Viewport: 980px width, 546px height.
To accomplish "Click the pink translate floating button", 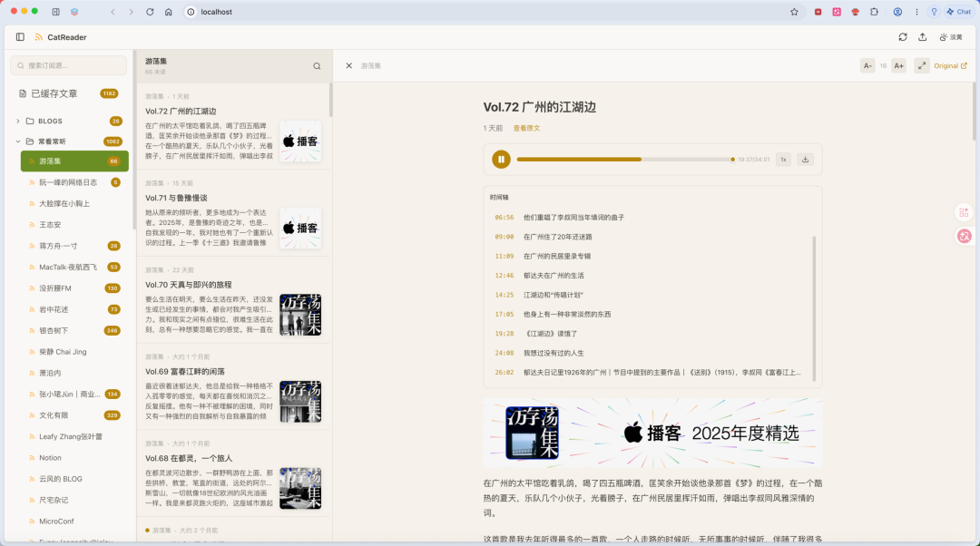I will [965, 236].
